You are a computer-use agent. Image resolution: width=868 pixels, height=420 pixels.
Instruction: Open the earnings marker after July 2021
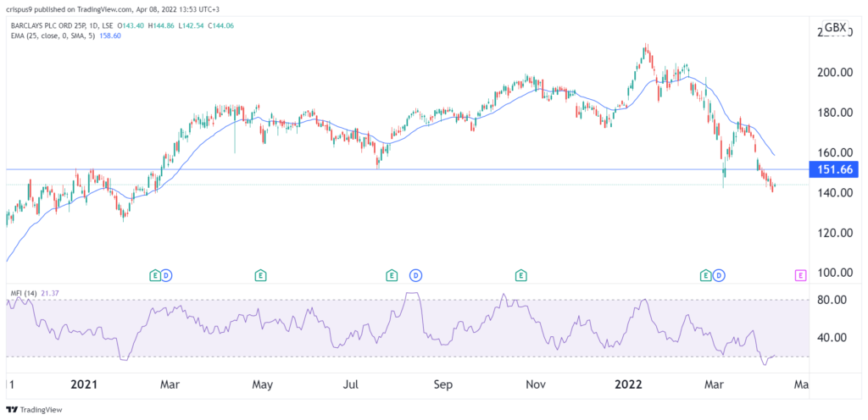[392, 274]
